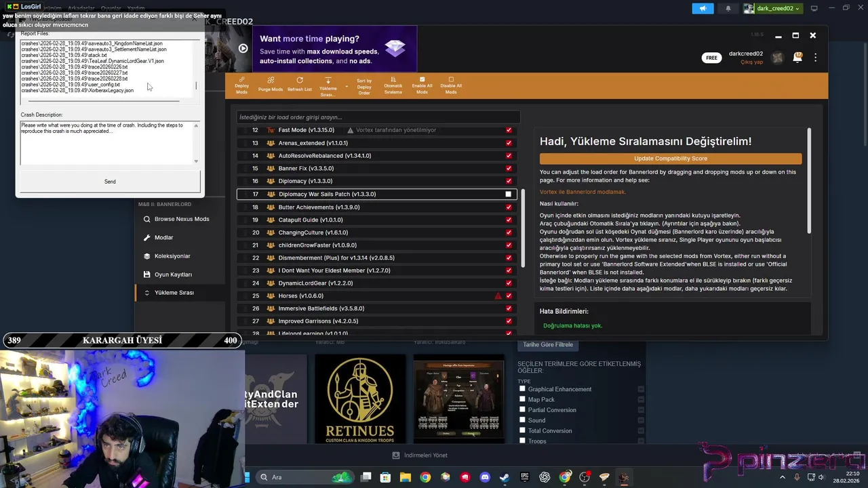Click Tarihe Göre Filtrele button
The height and width of the screenshot is (488, 868).
(548, 345)
